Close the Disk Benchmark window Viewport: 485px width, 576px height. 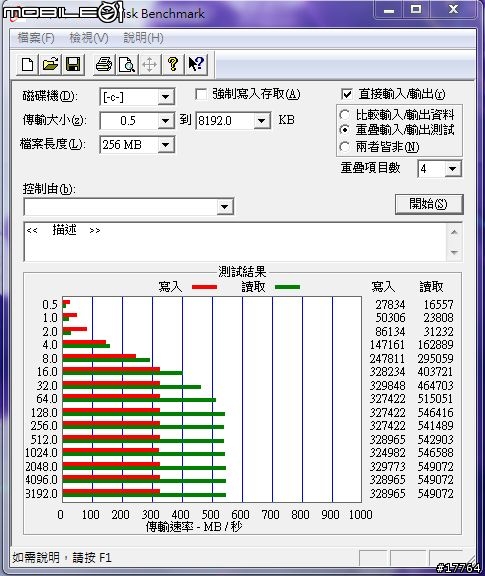453,10
